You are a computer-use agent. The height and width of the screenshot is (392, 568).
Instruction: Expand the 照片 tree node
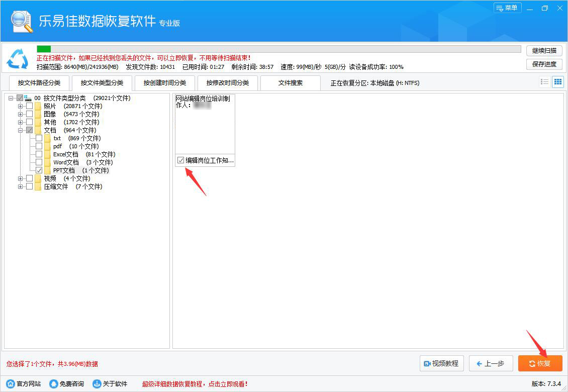(x=21, y=106)
